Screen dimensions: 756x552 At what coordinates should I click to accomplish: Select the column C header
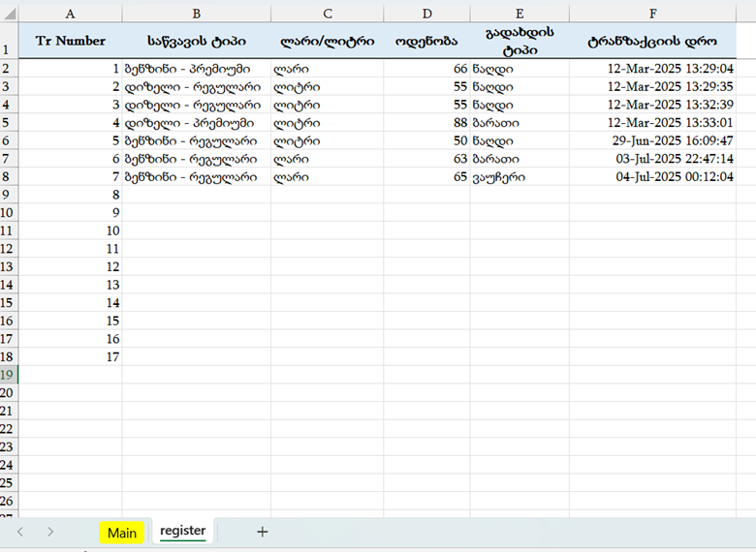point(327,14)
